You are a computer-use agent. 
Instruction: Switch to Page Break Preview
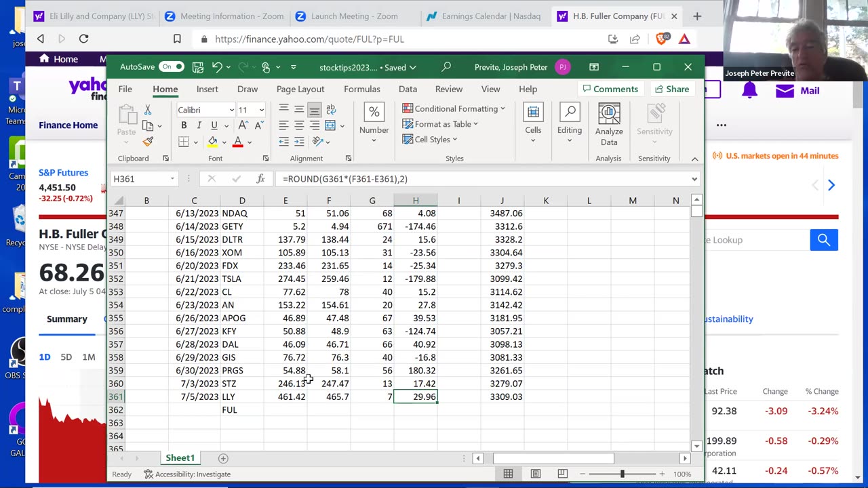pos(562,474)
